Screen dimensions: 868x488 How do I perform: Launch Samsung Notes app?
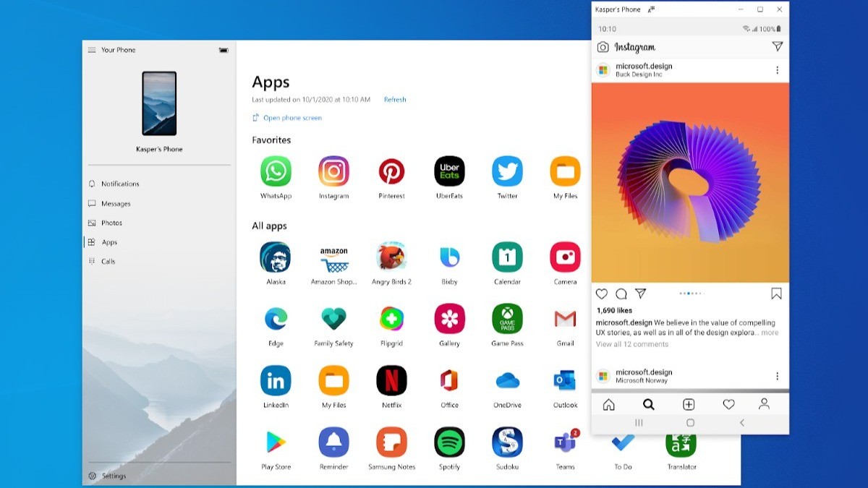click(391, 442)
